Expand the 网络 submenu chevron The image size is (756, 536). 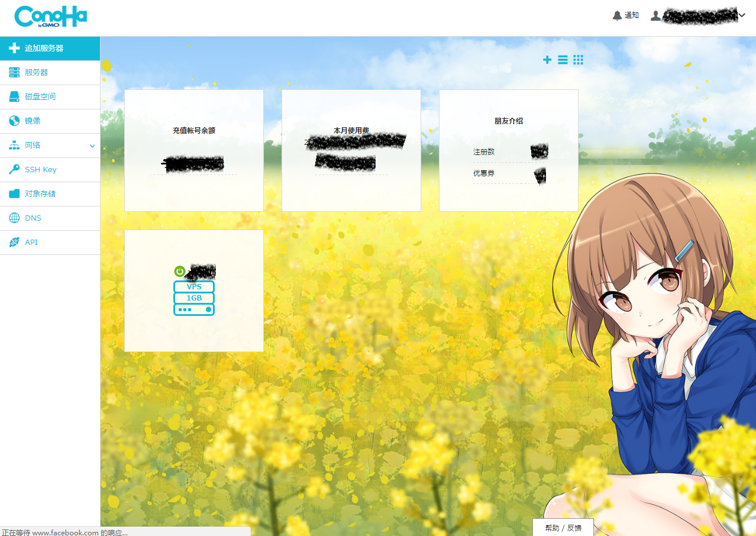[92, 146]
